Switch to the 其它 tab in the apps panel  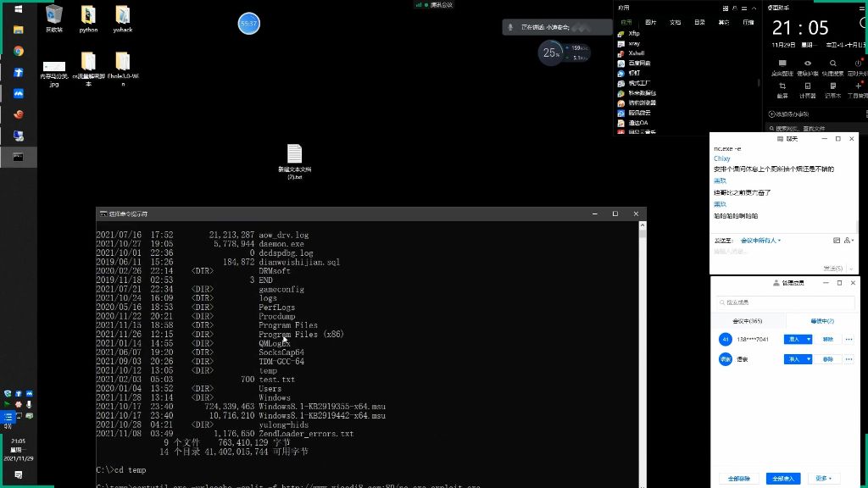(x=724, y=23)
